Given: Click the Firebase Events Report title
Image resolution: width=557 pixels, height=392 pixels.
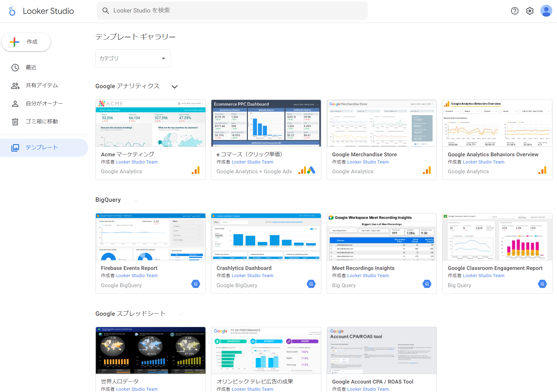Looking at the screenshot, I should (x=129, y=268).
